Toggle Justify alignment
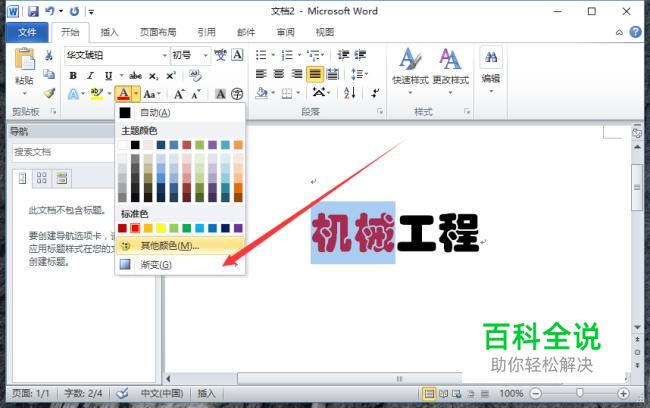 pos(315,74)
